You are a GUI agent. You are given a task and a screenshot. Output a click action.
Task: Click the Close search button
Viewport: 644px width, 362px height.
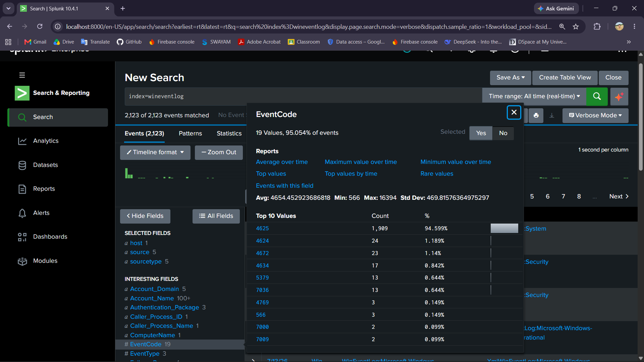(613, 77)
